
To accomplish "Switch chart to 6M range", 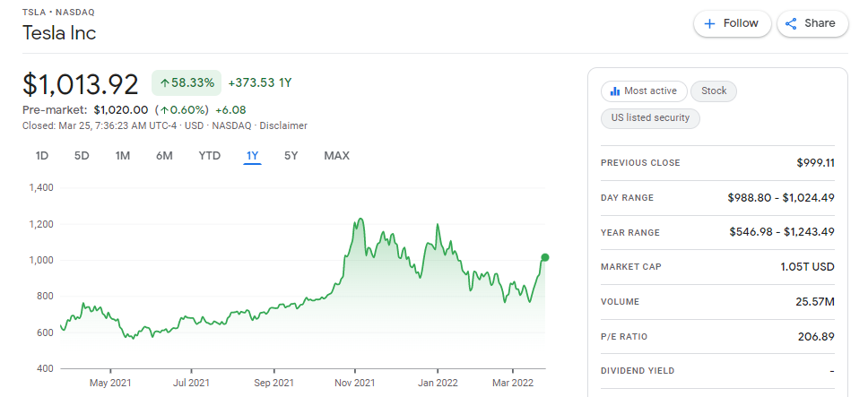I will point(164,156).
